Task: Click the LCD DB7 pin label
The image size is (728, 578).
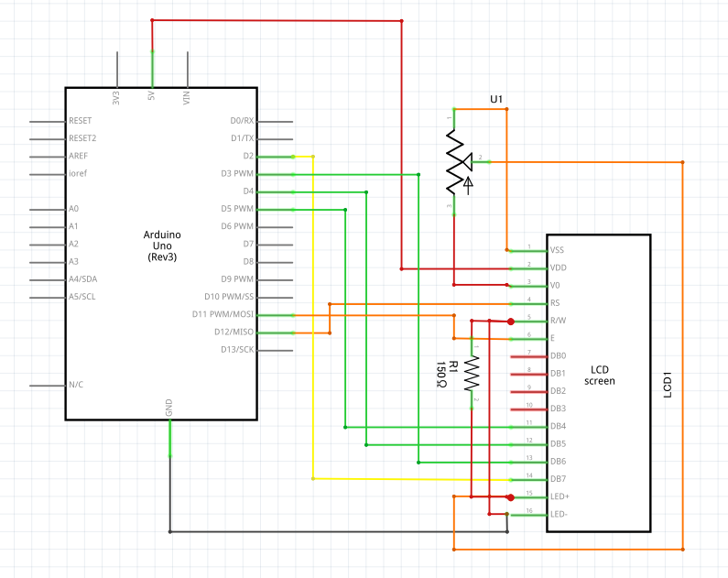Action: [558, 479]
